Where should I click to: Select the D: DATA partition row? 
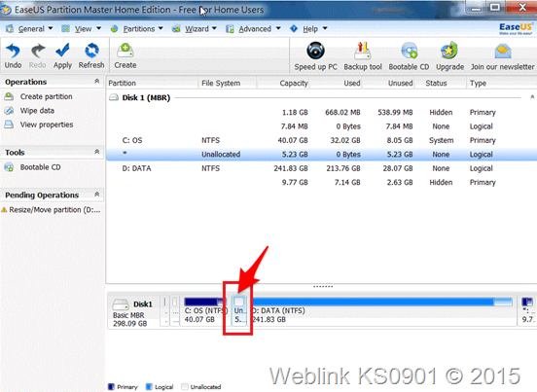coord(321,168)
